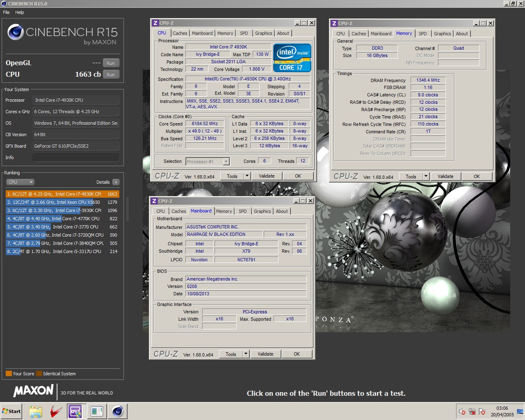Image resolution: width=525 pixels, height=420 pixels.
Task: Open the CPU ranking type dropdown
Action: pos(20,182)
